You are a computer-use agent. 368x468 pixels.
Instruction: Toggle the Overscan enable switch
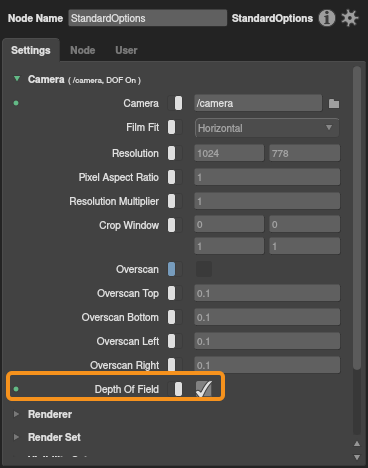175,269
